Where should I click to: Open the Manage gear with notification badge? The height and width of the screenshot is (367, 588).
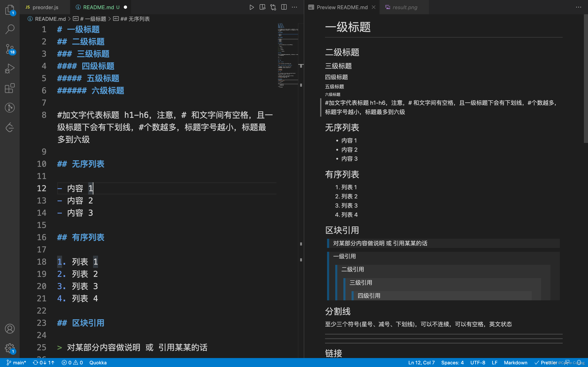pos(10,348)
